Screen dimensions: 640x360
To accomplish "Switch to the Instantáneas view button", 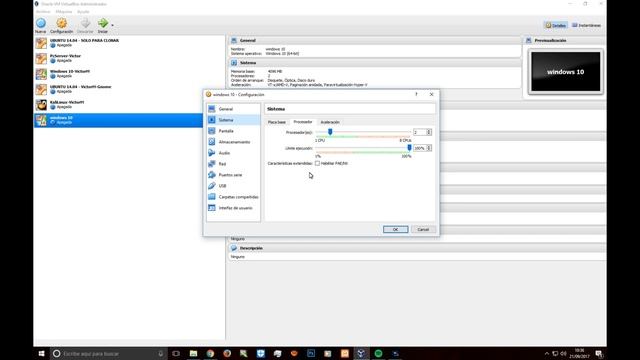I will pos(587,25).
